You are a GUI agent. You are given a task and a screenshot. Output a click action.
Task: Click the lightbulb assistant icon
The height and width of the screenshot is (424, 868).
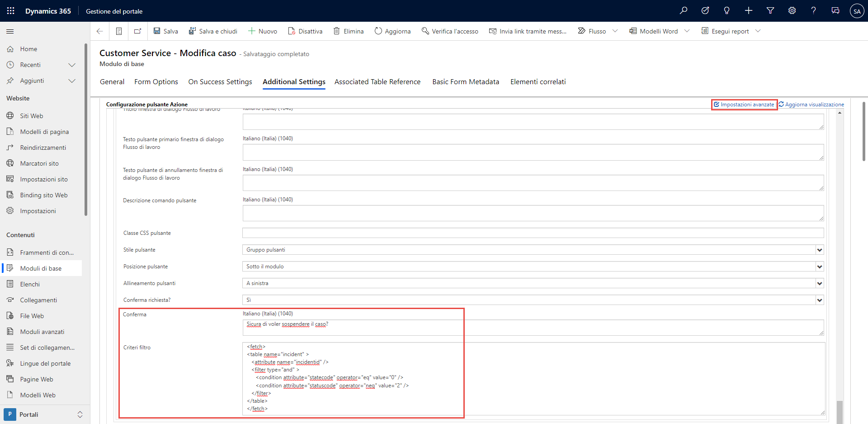pyautogui.click(x=726, y=11)
